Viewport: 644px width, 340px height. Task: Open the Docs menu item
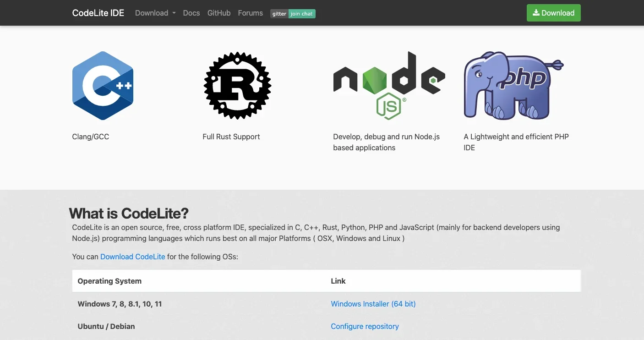(x=191, y=13)
